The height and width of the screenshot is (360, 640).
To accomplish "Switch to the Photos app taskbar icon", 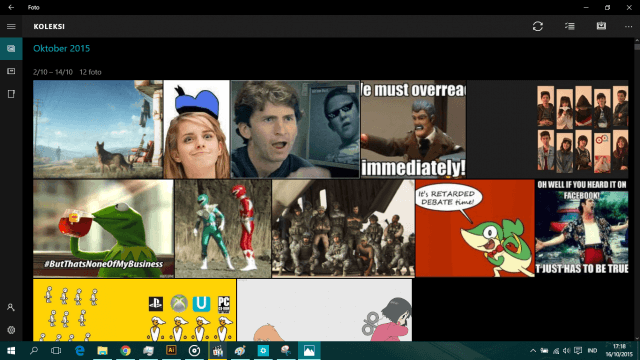I will tap(309, 351).
